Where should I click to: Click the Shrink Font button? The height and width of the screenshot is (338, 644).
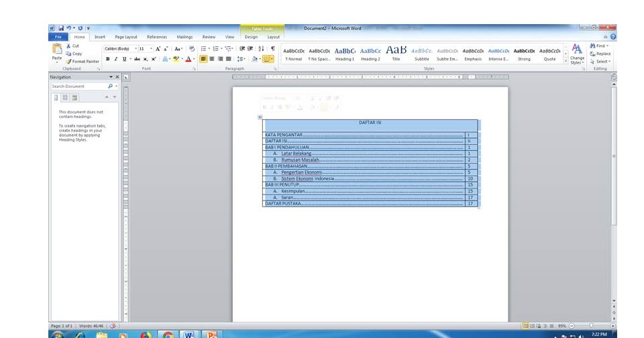[166, 49]
